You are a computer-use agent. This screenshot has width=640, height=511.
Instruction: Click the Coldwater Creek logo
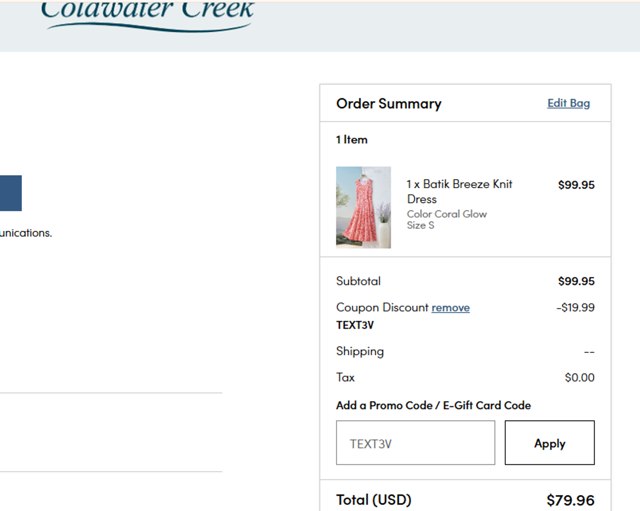click(x=147, y=14)
